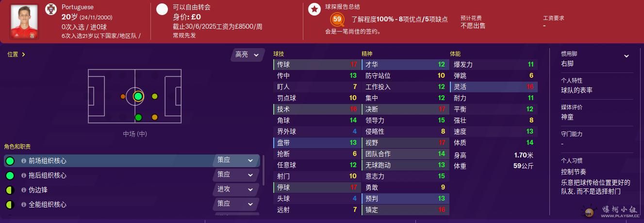Image resolution: width=644 pixels, height=223 pixels.
Task: Select the 前场组织核心 role row
Action: tap(132, 161)
